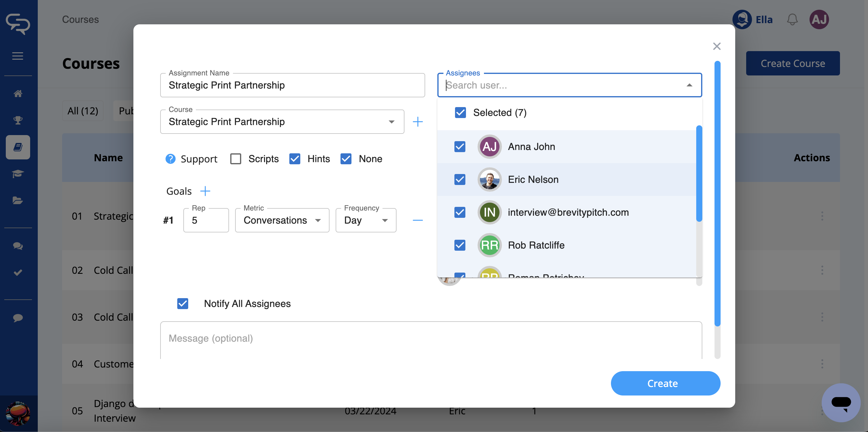Screen dimensions: 868x432
Task: Click the assignees list scrollbar
Action: pyautogui.click(x=699, y=173)
